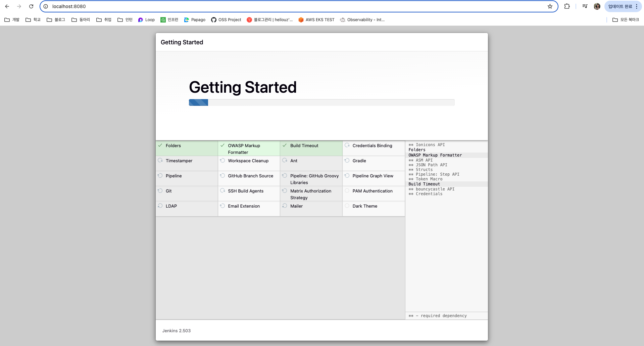The image size is (644, 346).
Task: Open the 인프런 bookmark
Action: point(169,20)
